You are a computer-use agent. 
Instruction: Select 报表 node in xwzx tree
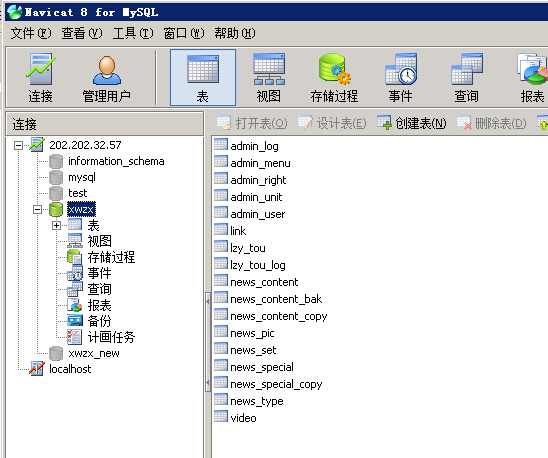pos(100,306)
